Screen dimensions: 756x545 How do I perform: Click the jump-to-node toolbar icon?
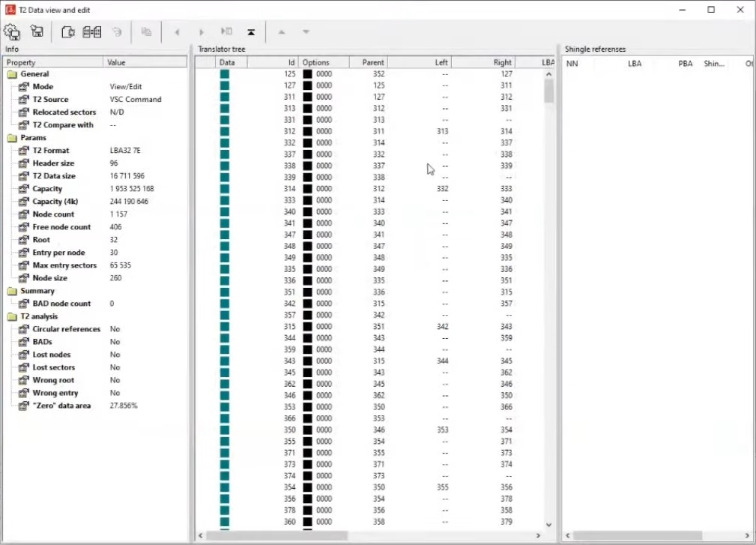(x=226, y=31)
